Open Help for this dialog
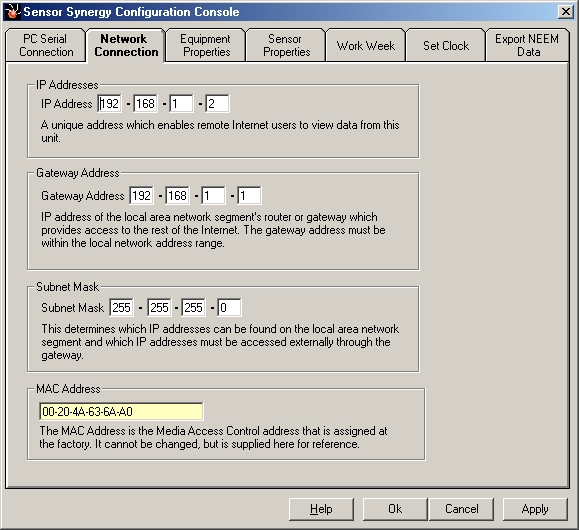 click(x=321, y=509)
